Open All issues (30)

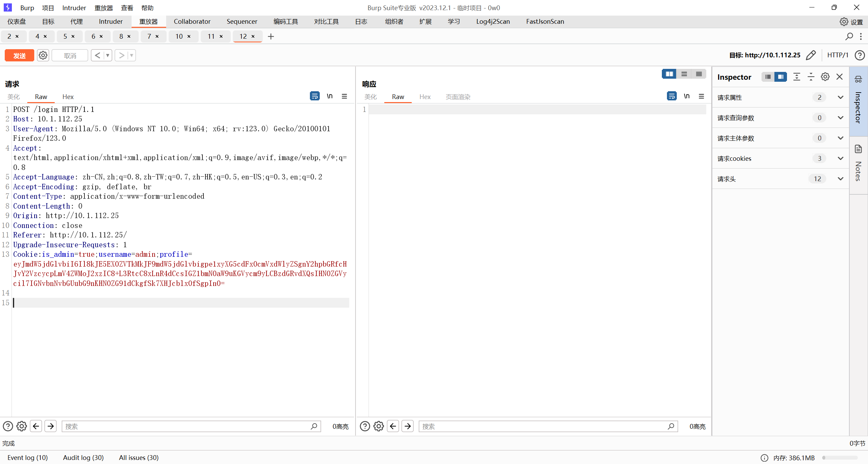tap(139, 458)
